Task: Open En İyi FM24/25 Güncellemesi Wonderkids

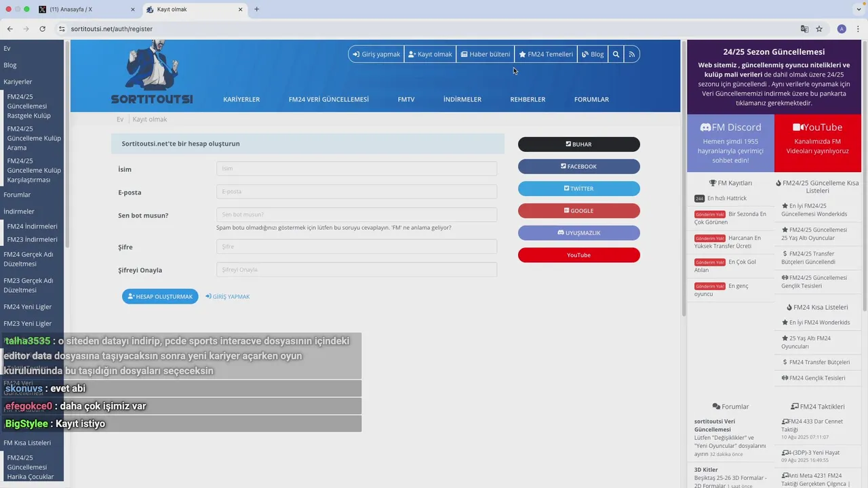Action: tap(814, 210)
